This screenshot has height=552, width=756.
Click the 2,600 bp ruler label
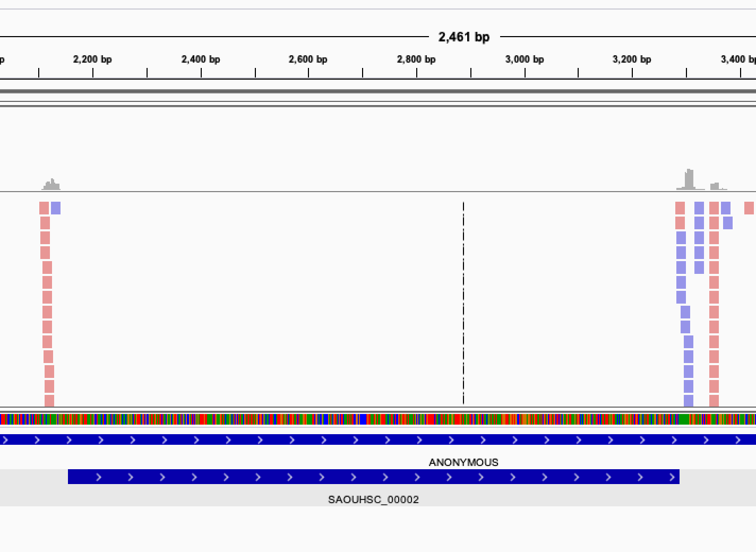click(x=308, y=59)
